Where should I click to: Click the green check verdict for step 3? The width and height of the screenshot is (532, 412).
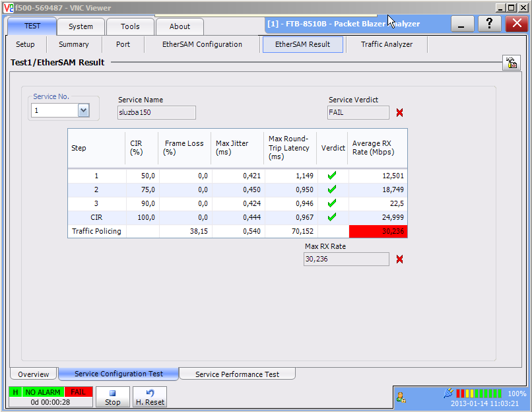[332, 203]
